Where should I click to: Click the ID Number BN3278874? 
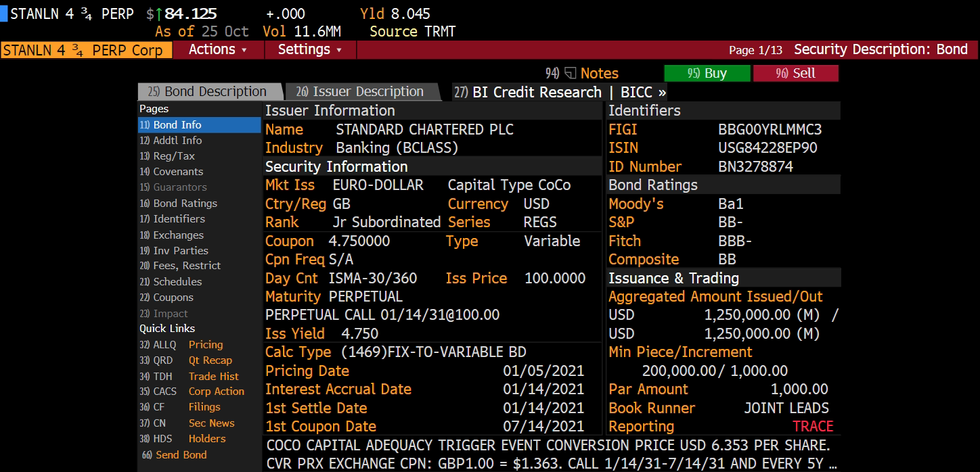pos(755,166)
